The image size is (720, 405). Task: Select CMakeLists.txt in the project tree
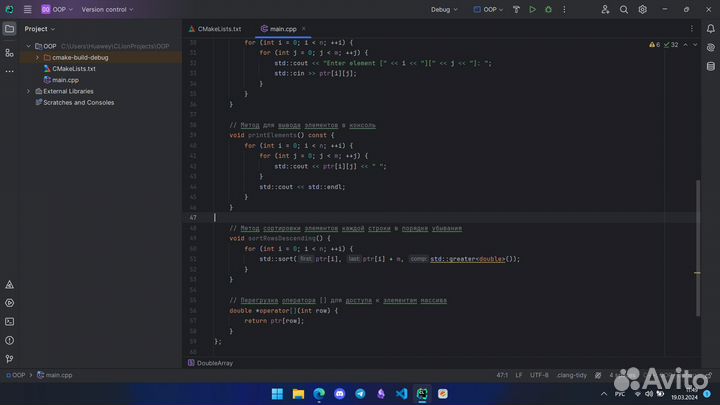coord(73,69)
